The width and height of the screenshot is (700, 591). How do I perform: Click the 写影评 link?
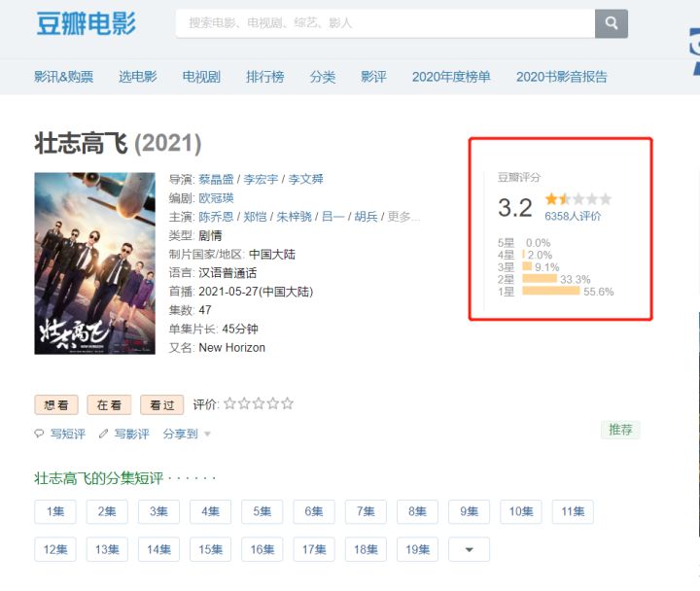[131, 434]
